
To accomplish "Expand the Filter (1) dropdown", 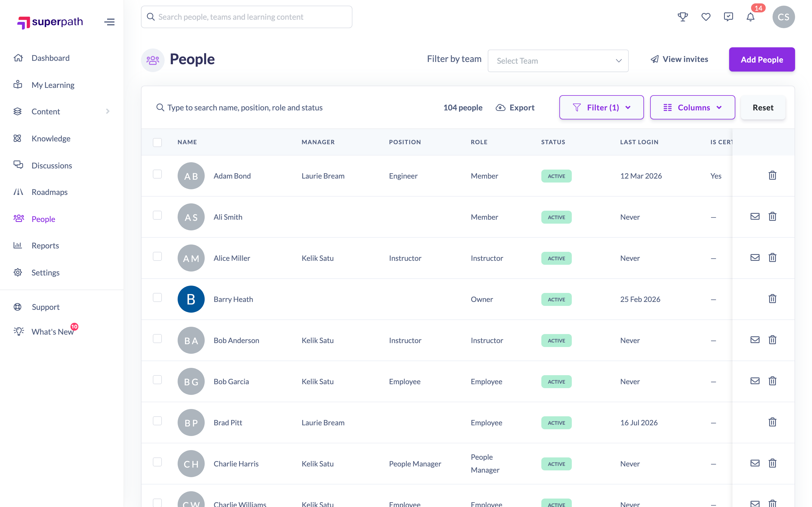I will coord(601,107).
